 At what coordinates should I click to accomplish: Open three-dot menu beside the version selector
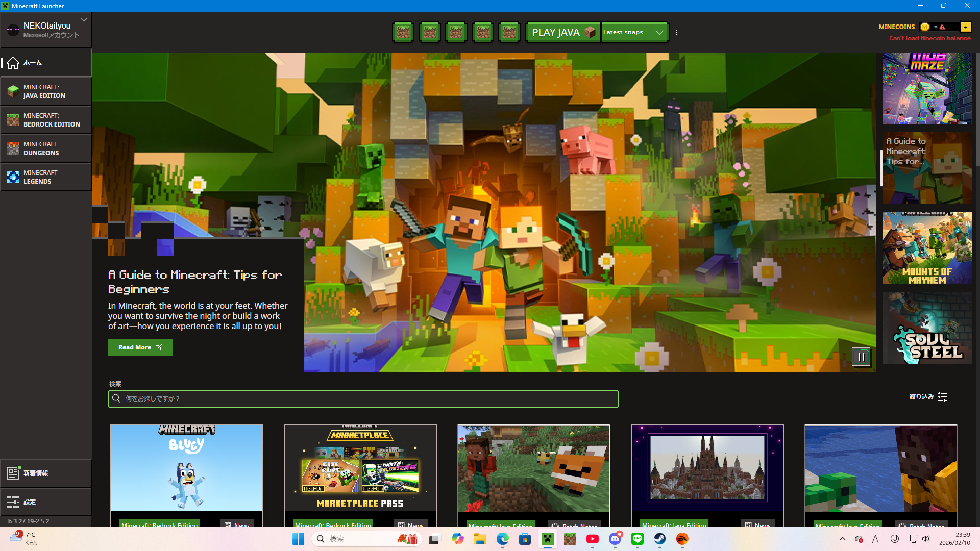pos(677,33)
